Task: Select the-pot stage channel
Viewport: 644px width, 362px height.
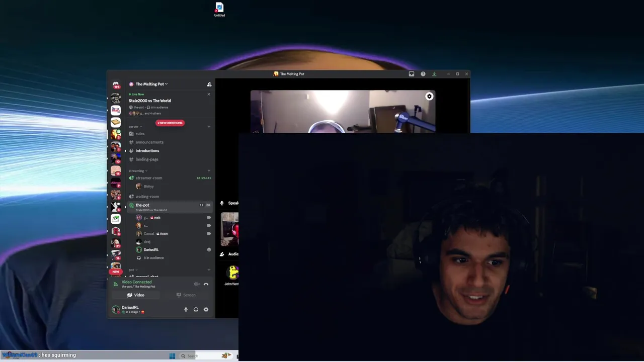Action: 169,207
